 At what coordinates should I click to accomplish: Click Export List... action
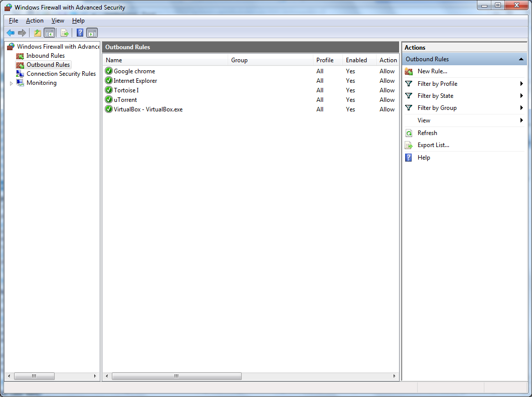click(x=433, y=145)
